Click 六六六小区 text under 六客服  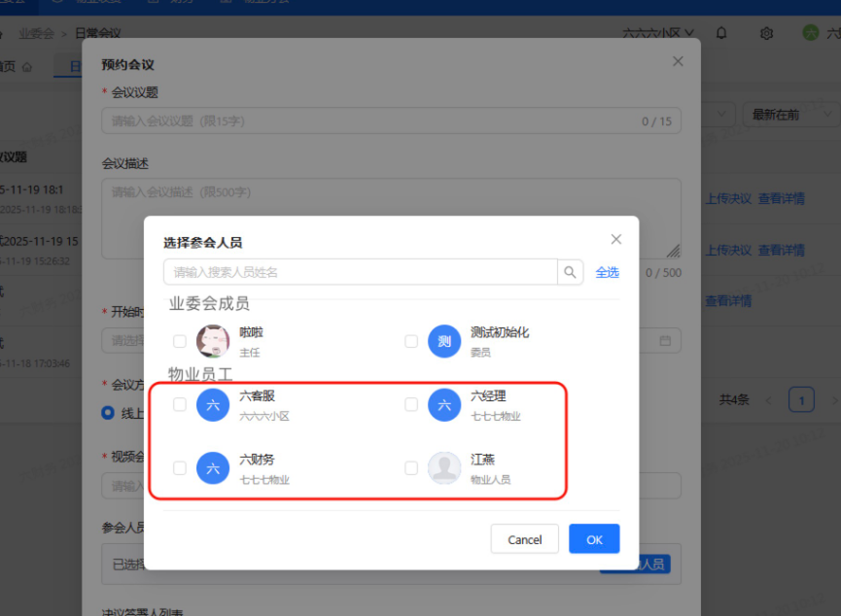point(264,416)
